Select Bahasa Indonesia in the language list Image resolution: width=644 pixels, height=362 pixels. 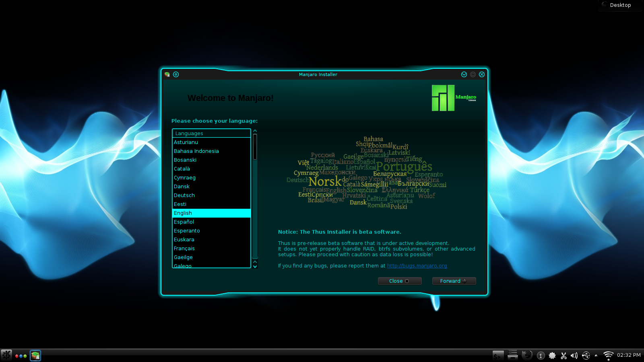pyautogui.click(x=211, y=151)
